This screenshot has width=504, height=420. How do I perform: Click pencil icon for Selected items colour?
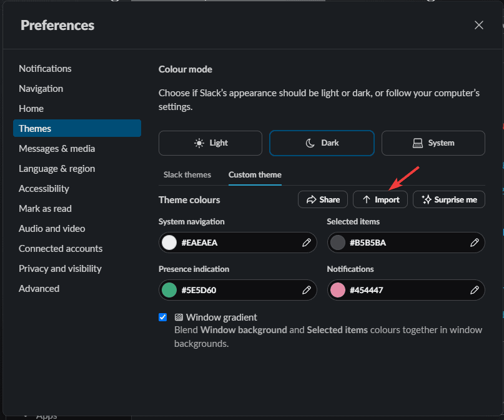[475, 242]
